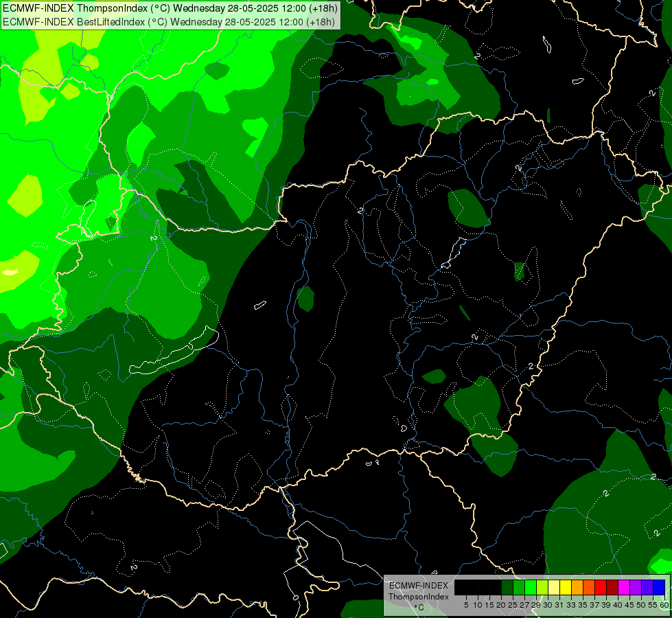Click the bright green 27–29 legend swatch
Image resolution: width=672 pixels, height=618 pixels.
pyautogui.click(x=531, y=587)
